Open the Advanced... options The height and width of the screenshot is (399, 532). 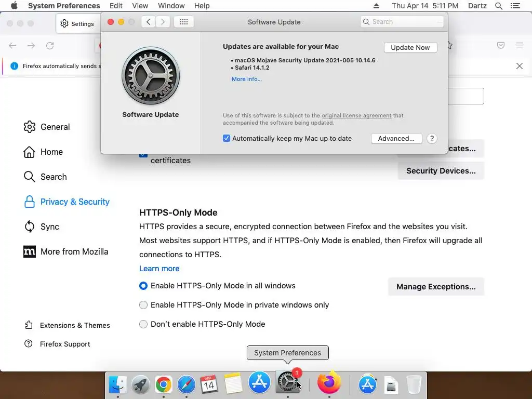396,138
